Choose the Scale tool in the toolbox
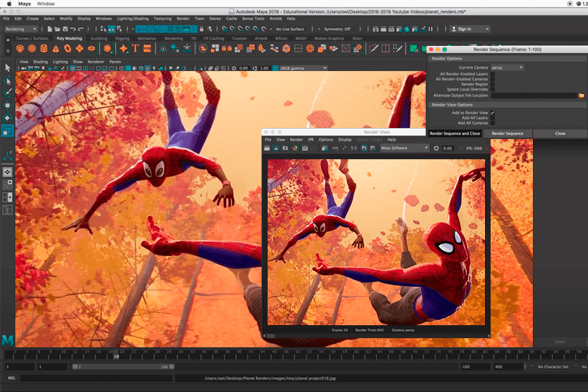588x392 pixels. [x=7, y=130]
